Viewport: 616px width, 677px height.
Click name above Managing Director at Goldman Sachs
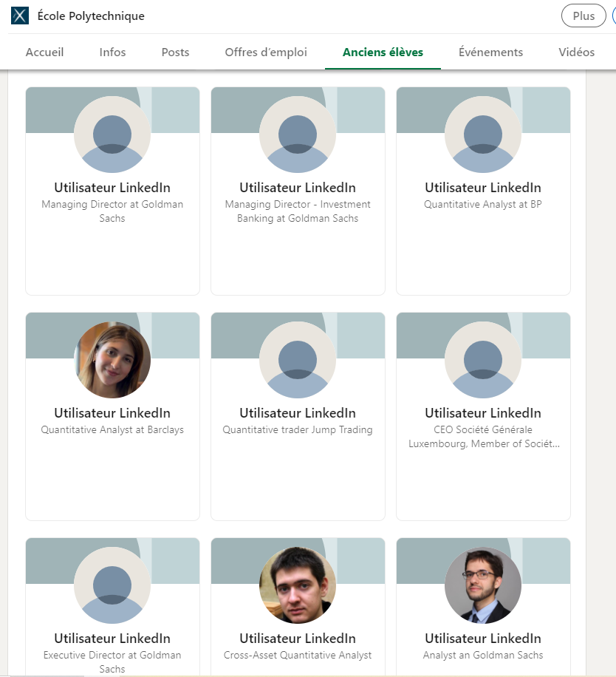tap(112, 188)
